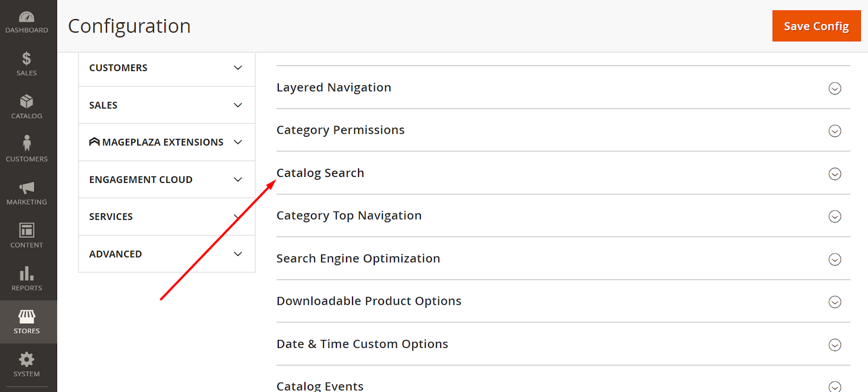Screen dimensions: 868x392
Task: Click the Save Config button
Action: click(816, 26)
